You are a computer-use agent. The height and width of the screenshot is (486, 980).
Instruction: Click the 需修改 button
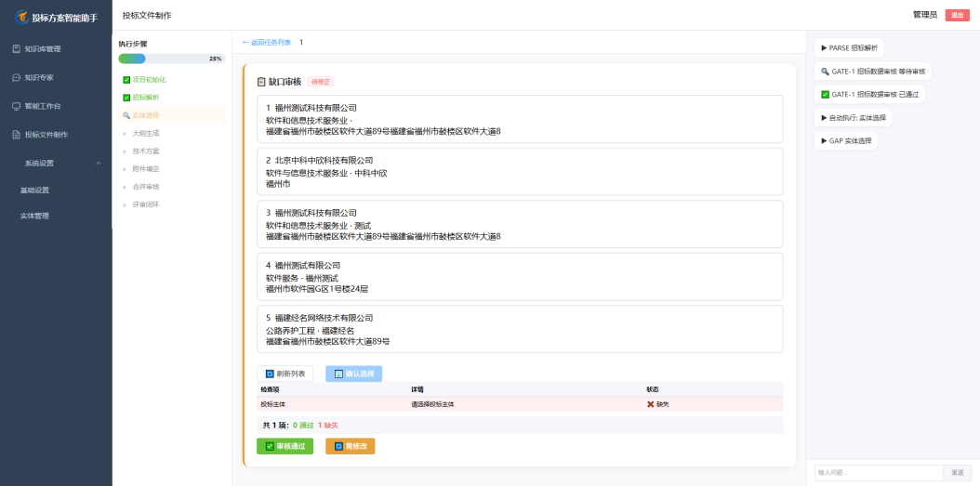(350, 446)
